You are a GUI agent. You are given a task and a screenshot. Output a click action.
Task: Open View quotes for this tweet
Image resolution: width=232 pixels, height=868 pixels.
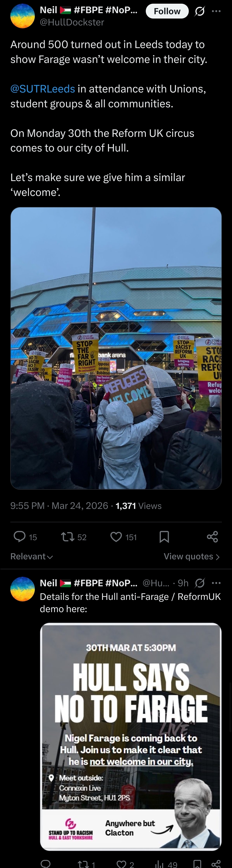(192, 556)
